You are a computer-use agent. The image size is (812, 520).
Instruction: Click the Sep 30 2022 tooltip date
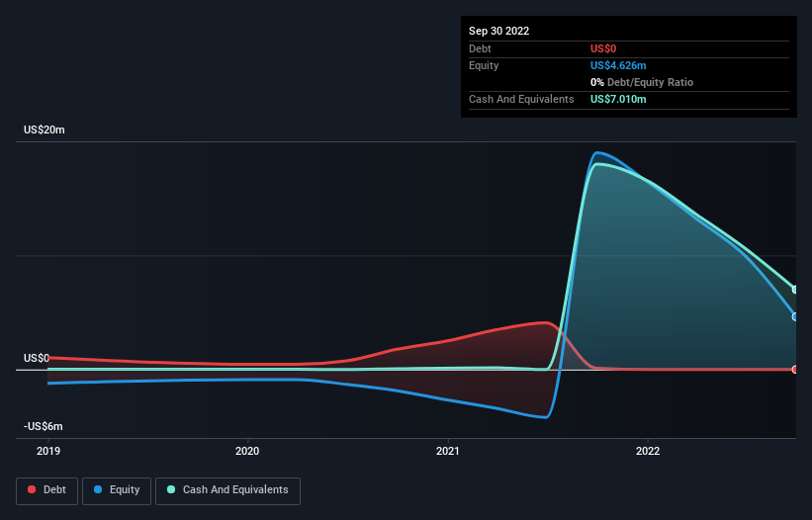pyautogui.click(x=498, y=31)
